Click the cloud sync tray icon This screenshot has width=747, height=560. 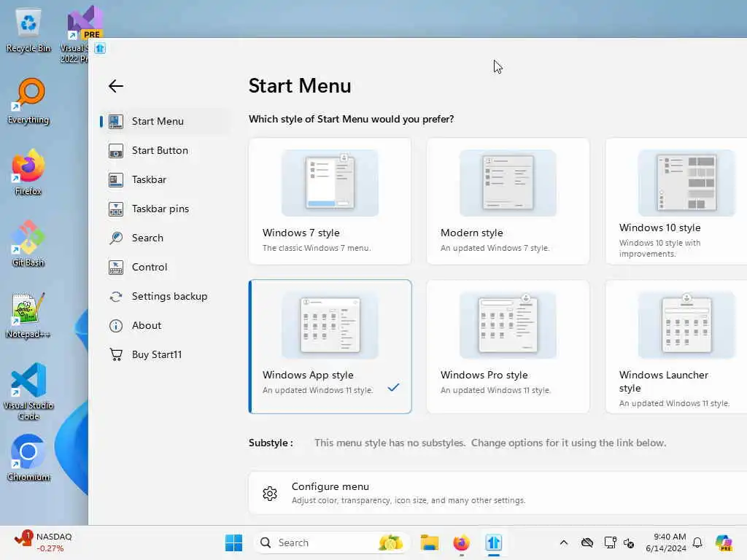pyautogui.click(x=587, y=542)
